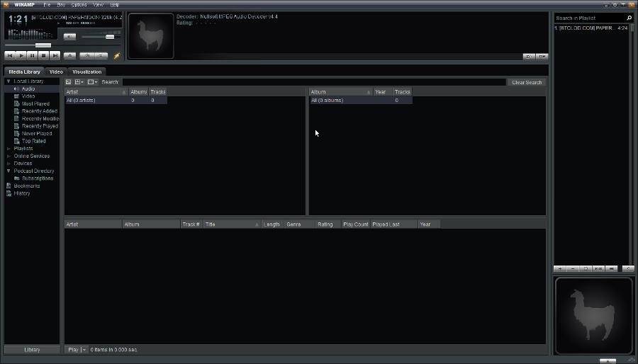Skip to next track
638x364 pixels.
click(x=55, y=56)
